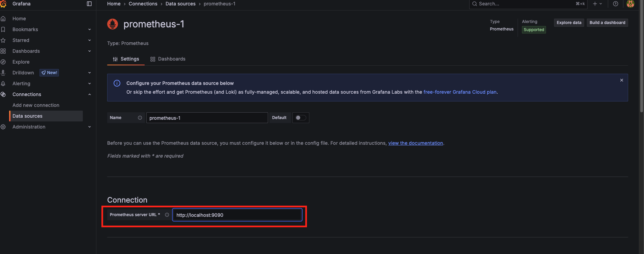Image resolution: width=644 pixels, height=254 pixels.
Task: Click the info icon beside Prometheus server URL
Action: pyautogui.click(x=167, y=215)
